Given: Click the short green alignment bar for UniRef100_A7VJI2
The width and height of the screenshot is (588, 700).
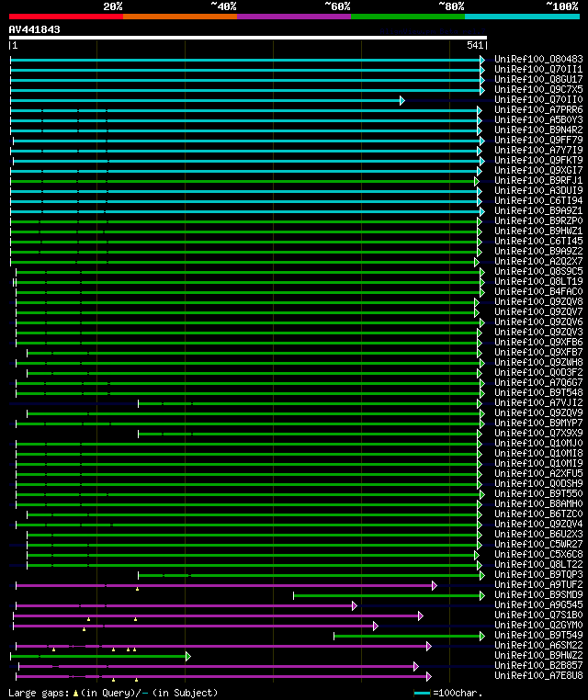Looking at the screenshot, I should pyautogui.click(x=310, y=403).
